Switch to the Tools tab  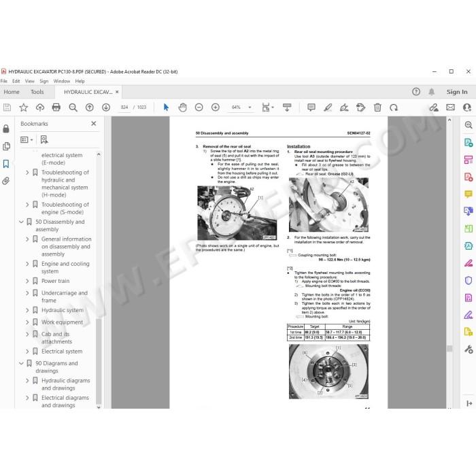coord(37,92)
